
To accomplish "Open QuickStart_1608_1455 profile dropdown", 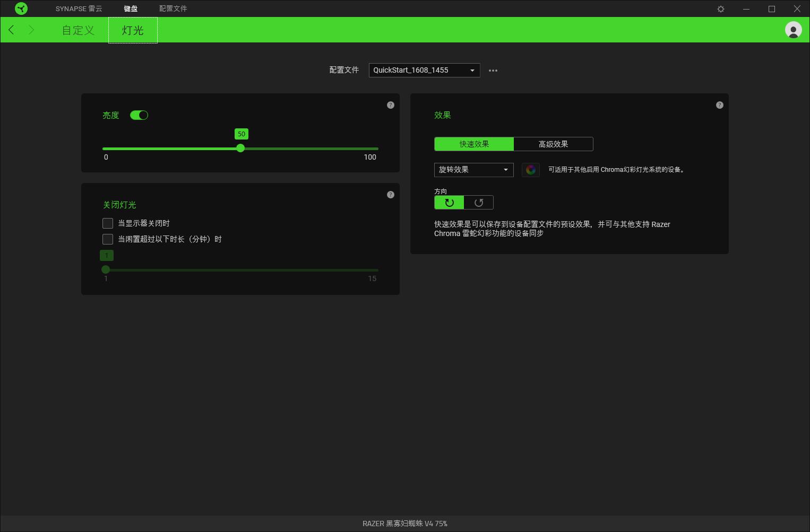I will coord(425,70).
